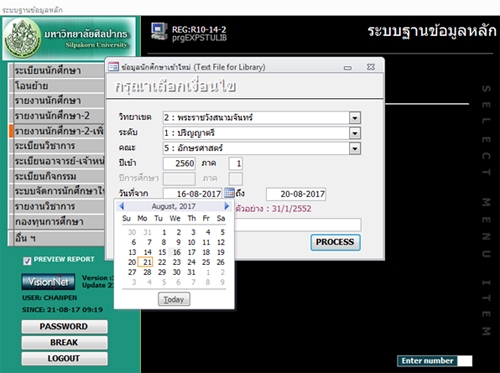500x373 pixels.
Task: Click the LOGOUT button
Action: 64,359
